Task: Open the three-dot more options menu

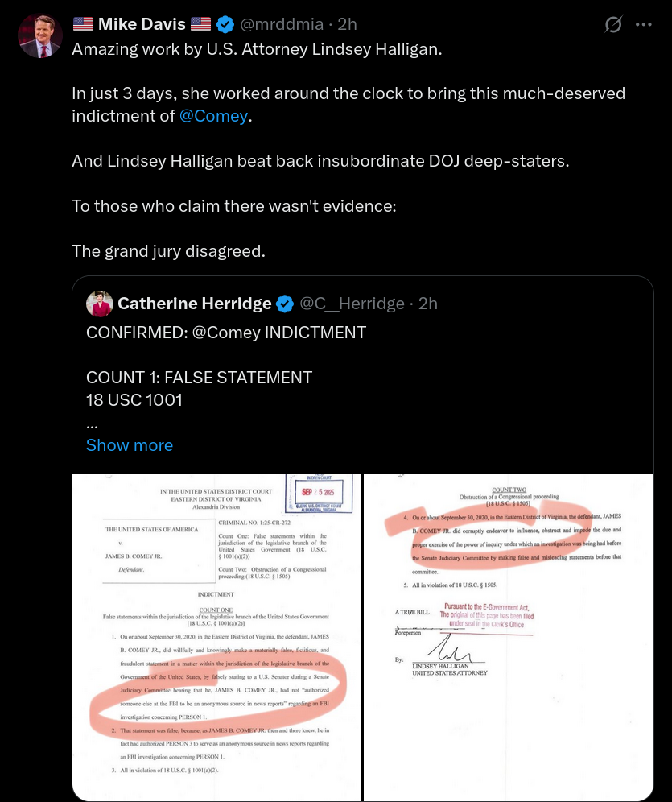Action: pyautogui.click(x=644, y=25)
